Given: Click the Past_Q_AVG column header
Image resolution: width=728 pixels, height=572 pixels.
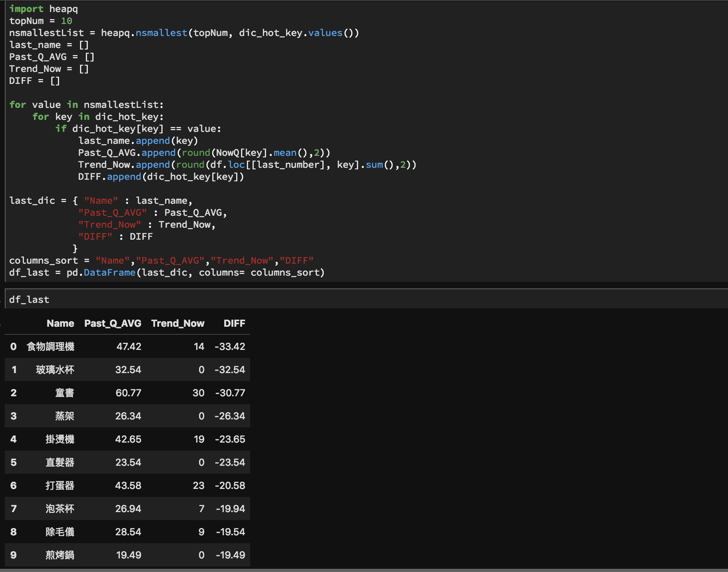Looking at the screenshot, I should [x=113, y=323].
